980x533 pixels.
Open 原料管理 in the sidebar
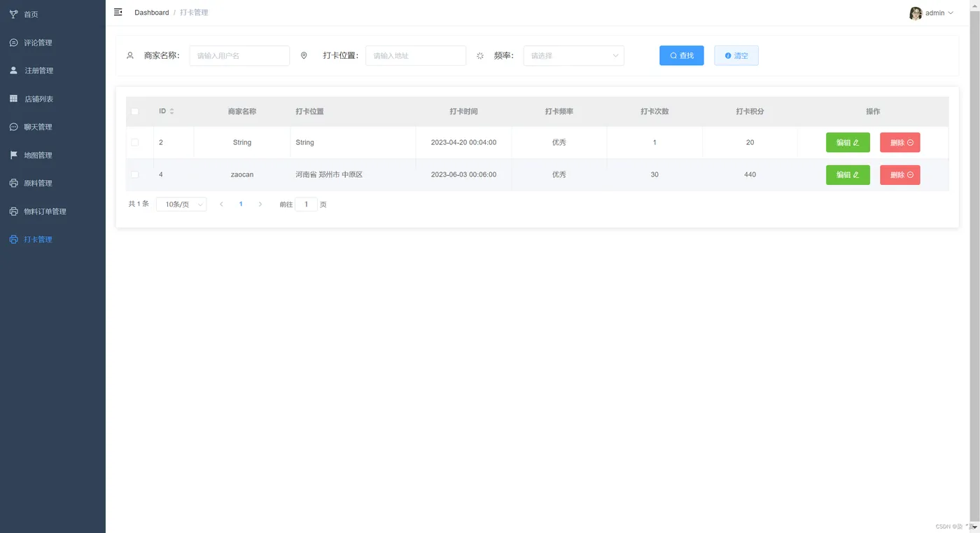pyautogui.click(x=52, y=183)
